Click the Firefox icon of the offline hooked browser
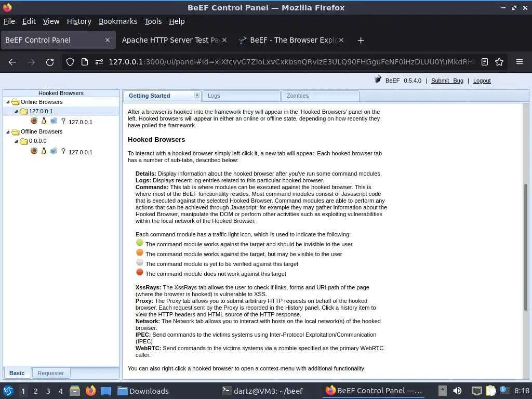Screen dimensions: 532x399 34,151
